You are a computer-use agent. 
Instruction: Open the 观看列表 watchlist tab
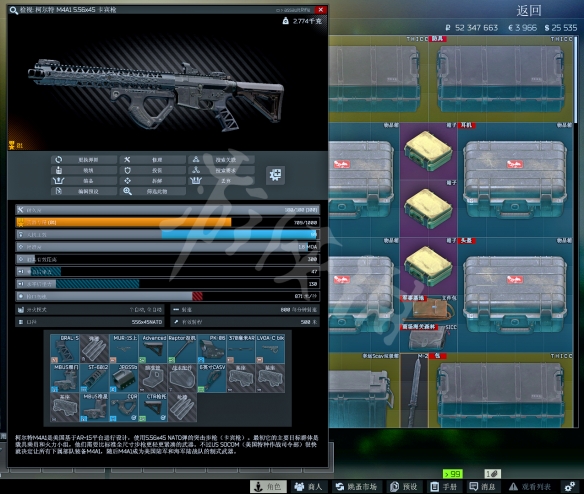tap(530, 487)
